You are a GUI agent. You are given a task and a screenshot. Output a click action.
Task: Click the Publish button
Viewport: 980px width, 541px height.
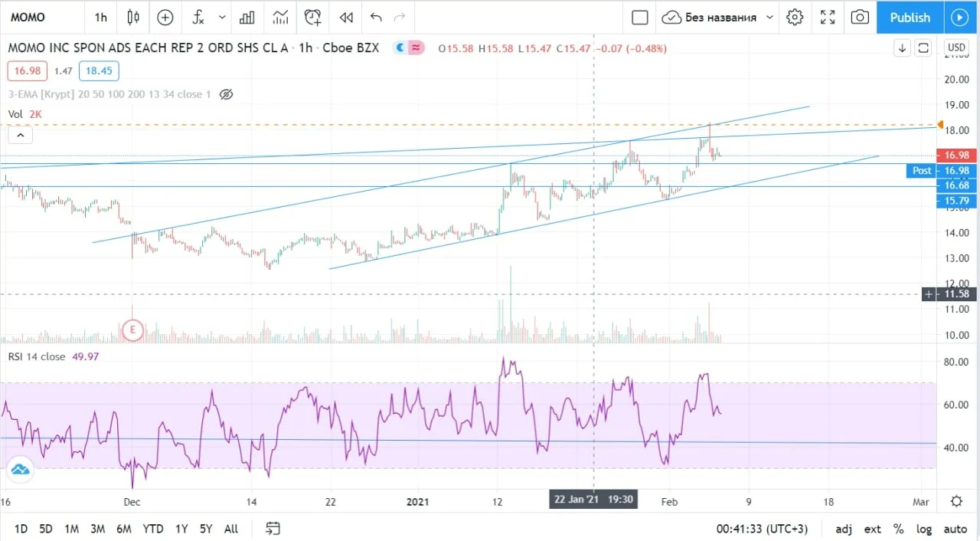pyautogui.click(x=910, y=17)
